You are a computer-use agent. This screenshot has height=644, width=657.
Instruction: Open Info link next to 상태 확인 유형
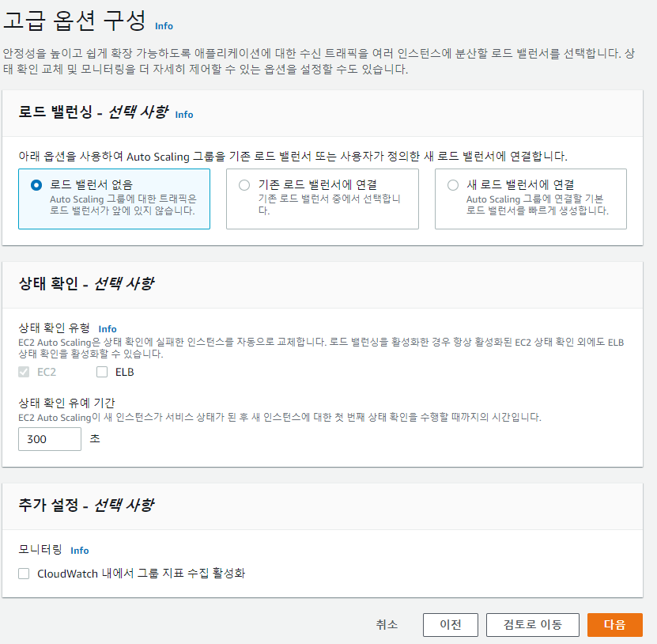[108, 328]
